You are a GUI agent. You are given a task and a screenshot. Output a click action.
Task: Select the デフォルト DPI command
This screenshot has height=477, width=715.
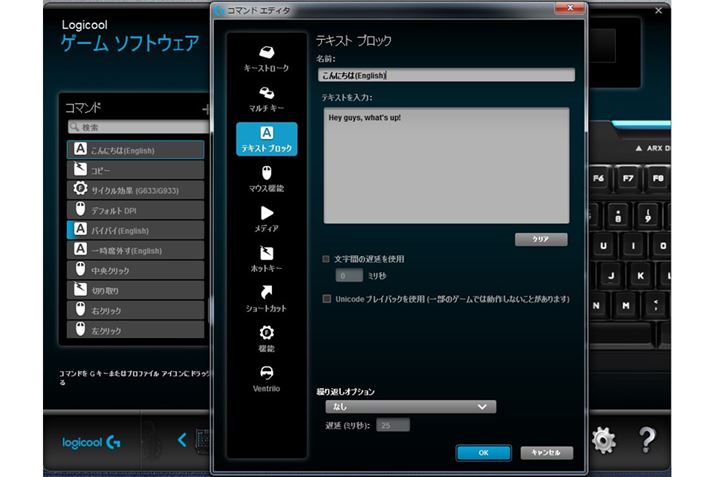(135, 210)
